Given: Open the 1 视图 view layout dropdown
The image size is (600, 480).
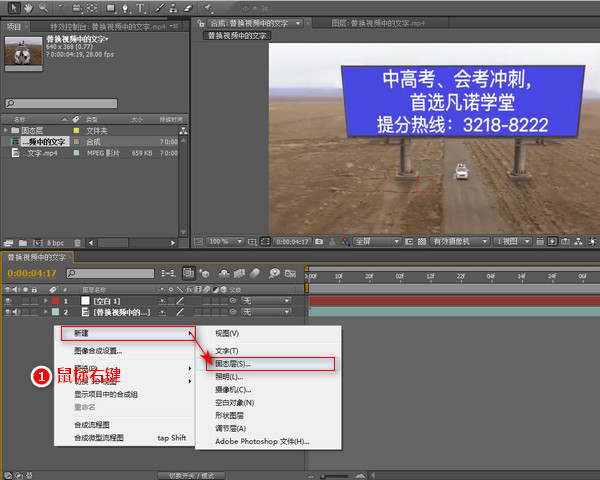Looking at the screenshot, I should pos(513,242).
